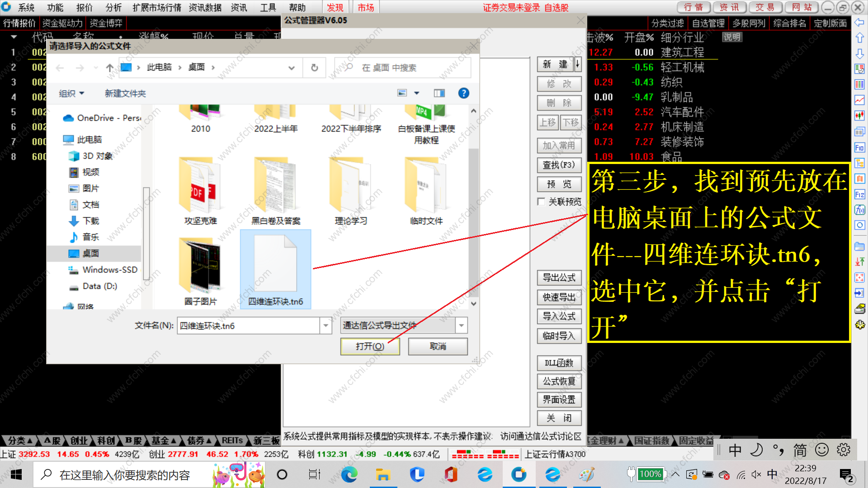The image size is (868, 488).
Task: Expand the view options dropdown arrow
Action: tap(417, 93)
